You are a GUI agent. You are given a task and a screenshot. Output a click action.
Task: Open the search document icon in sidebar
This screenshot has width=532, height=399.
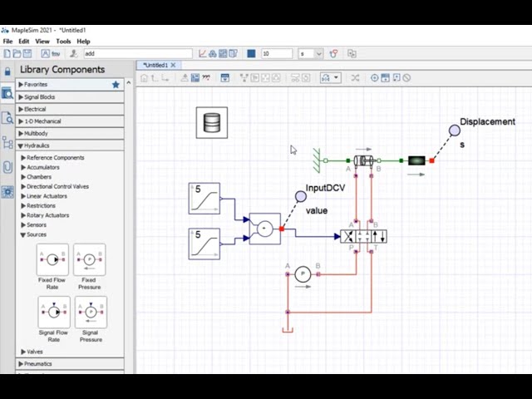coord(7,118)
